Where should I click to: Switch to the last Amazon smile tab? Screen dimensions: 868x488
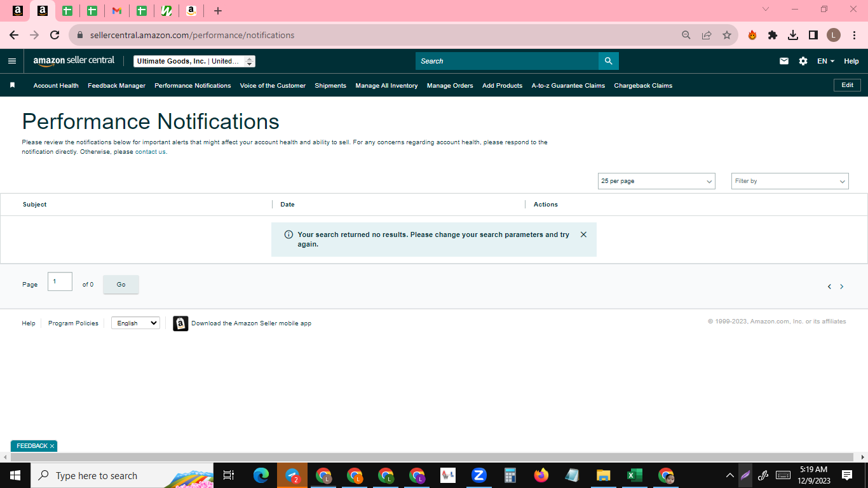pyautogui.click(x=191, y=11)
